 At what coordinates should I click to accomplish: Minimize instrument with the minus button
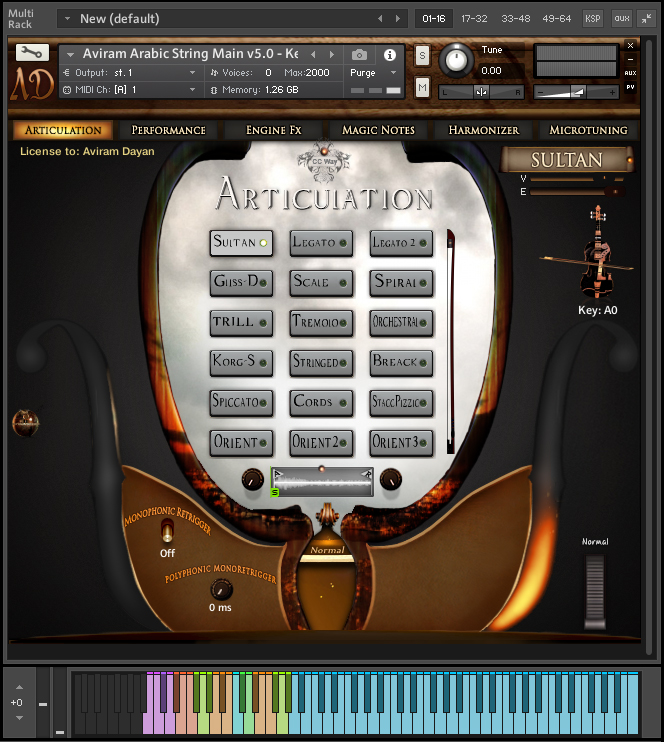pyautogui.click(x=630, y=59)
